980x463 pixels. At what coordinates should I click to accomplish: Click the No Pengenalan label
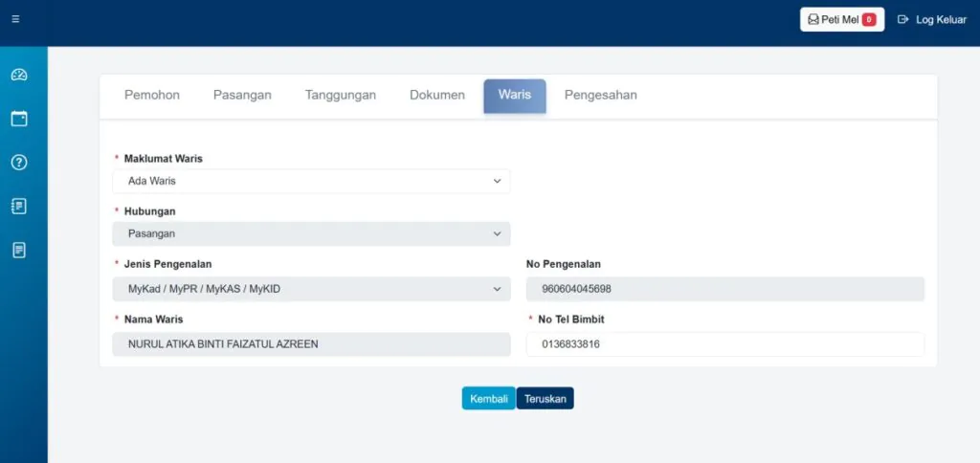[564, 264]
